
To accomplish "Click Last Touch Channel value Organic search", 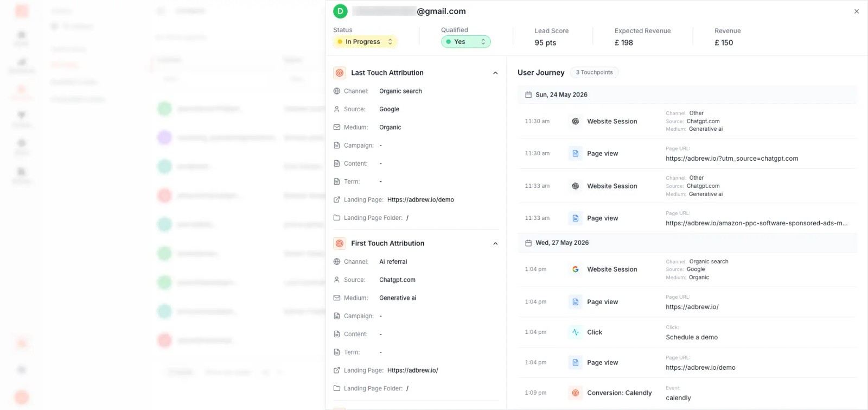I will coord(400,91).
